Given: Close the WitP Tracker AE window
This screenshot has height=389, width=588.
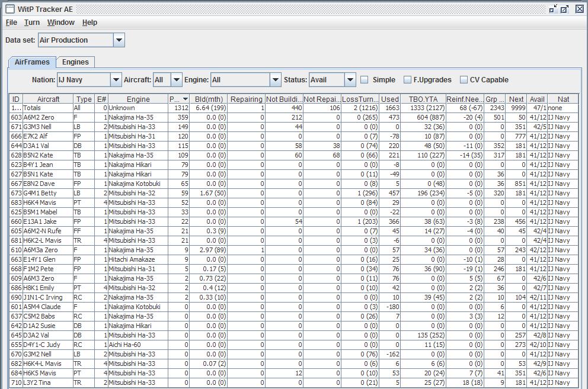Looking at the screenshot, I should pos(579,9).
